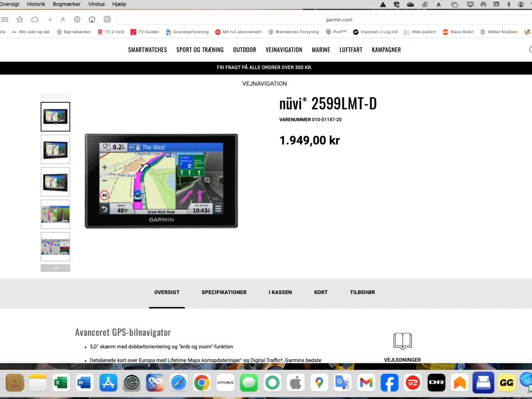Open Bogmærker menu in menu bar

[x=66, y=4]
